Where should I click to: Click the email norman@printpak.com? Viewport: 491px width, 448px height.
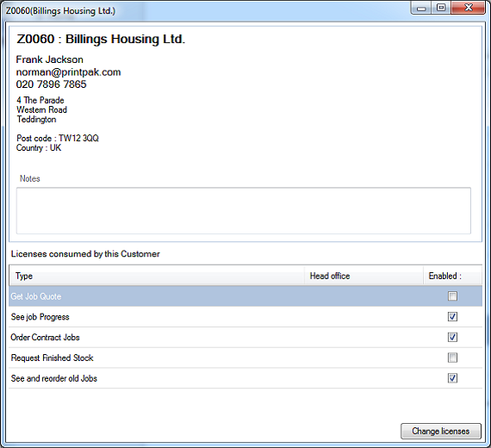pos(68,72)
